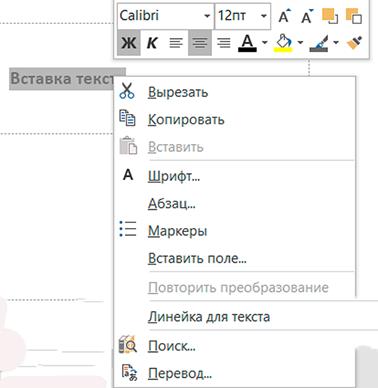Expand the shape fill color dropdown arrow
The image size is (378, 388).
pyautogui.click(x=300, y=43)
